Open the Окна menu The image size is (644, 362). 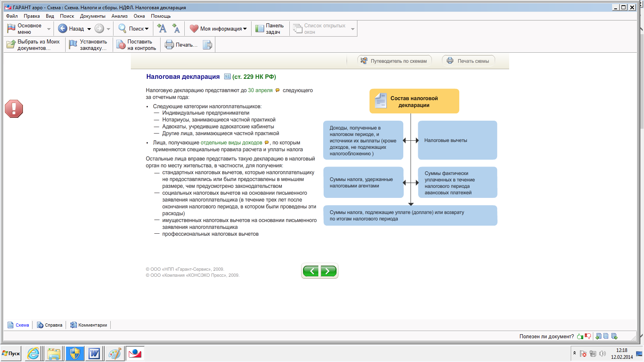pyautogui.click(x=139, y=16)
